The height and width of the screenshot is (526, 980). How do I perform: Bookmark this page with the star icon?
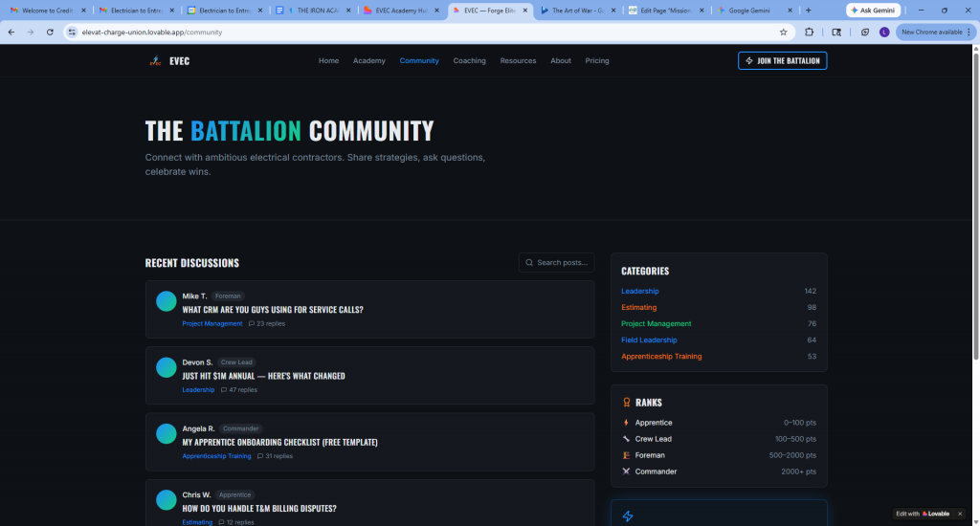click(783, 32)
